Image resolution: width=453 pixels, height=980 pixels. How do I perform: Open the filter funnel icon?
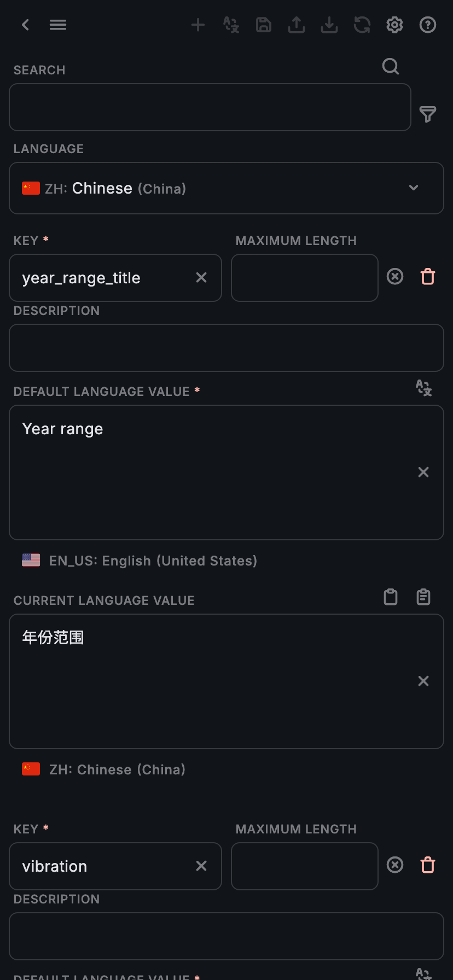428,114
